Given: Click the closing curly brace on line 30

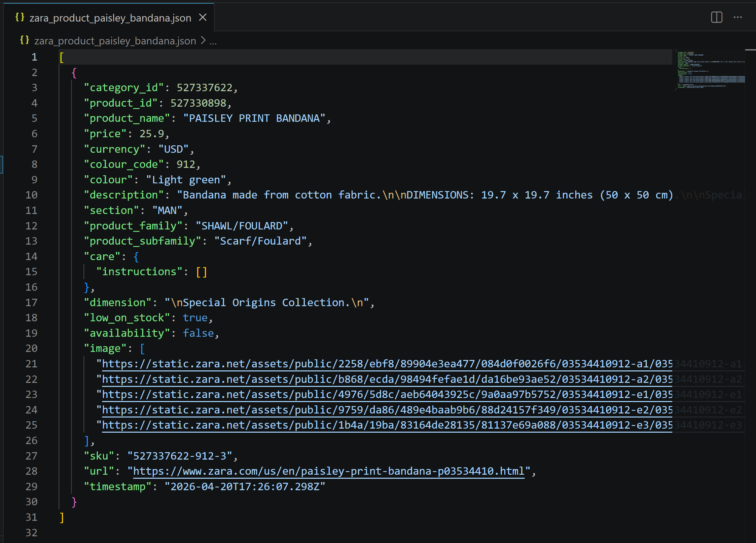Looking at the screenshot, I should pyautogui.click(x=74, y=502).
